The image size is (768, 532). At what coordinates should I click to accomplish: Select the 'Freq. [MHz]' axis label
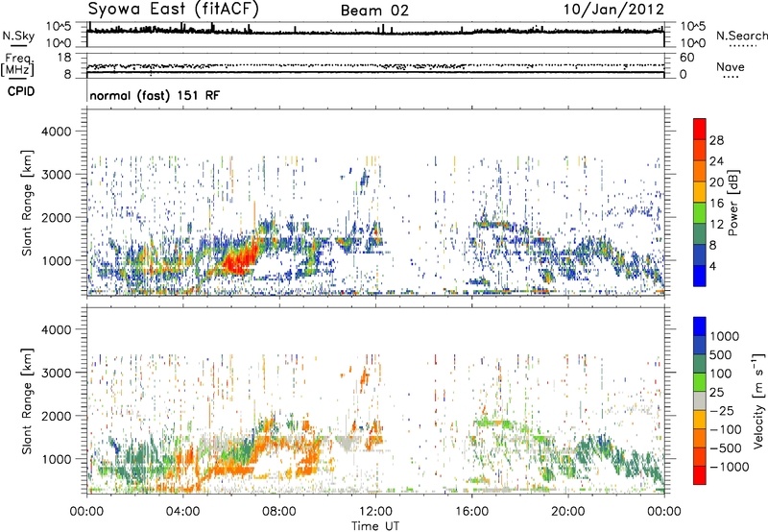click(17, 65)
